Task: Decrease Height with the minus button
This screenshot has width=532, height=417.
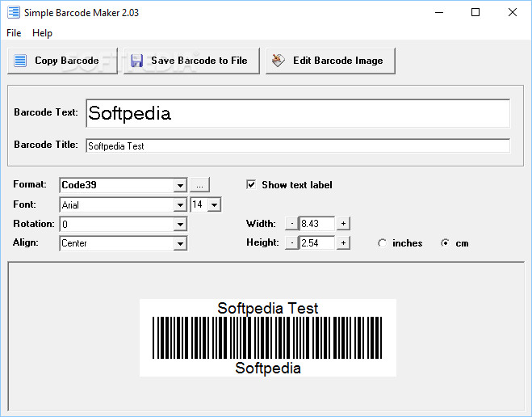Action: pos(291,242)
